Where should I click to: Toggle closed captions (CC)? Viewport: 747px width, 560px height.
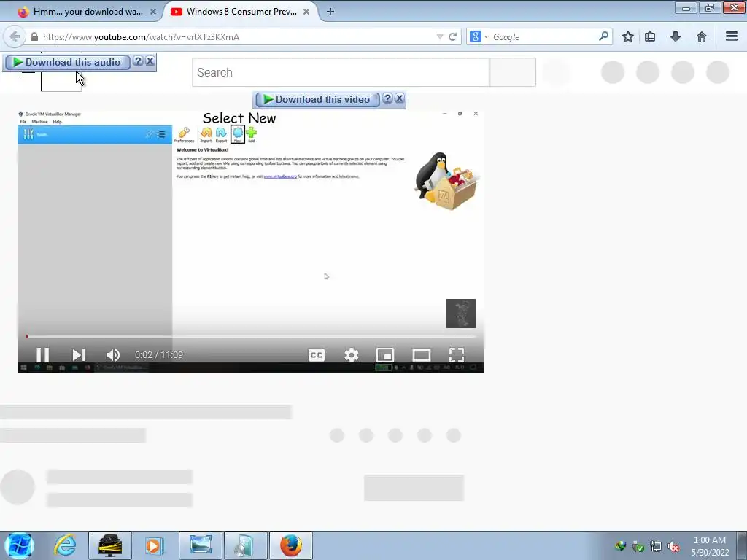tap(317, 355)
